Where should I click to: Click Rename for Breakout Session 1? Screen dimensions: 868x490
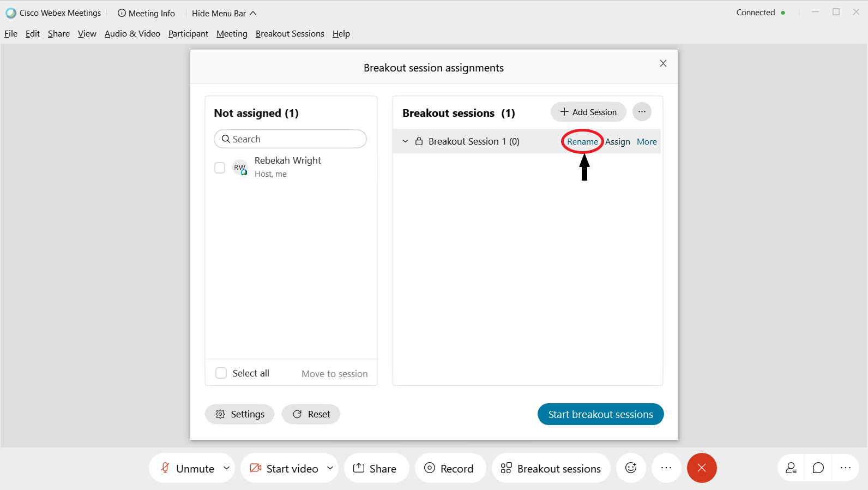[582, 142]
